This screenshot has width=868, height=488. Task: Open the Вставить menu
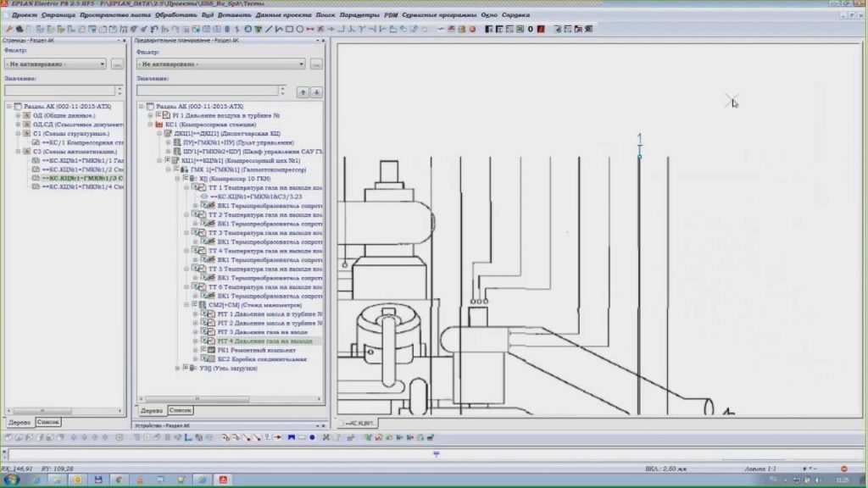click(234, 15)
